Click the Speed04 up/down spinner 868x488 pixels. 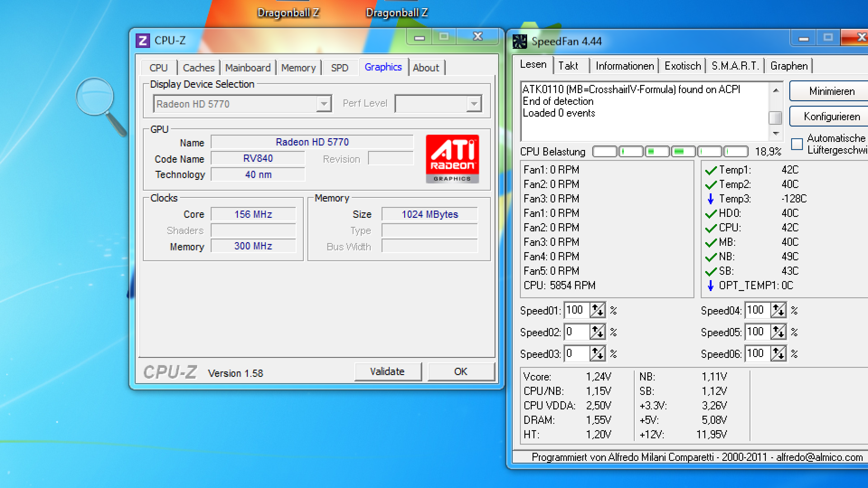(778, 310)
